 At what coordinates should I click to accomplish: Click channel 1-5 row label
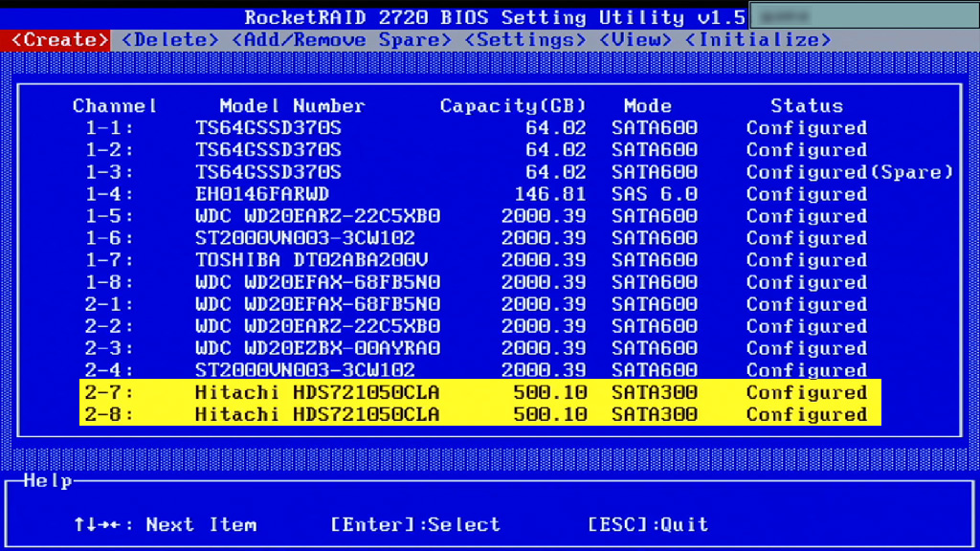coord(109,216)
